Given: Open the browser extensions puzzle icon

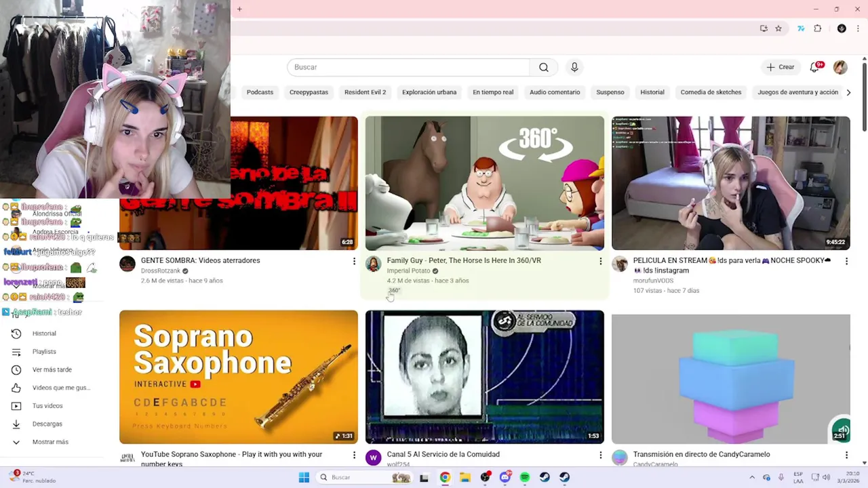Looking at the screenshot, I should pos(818,28).
